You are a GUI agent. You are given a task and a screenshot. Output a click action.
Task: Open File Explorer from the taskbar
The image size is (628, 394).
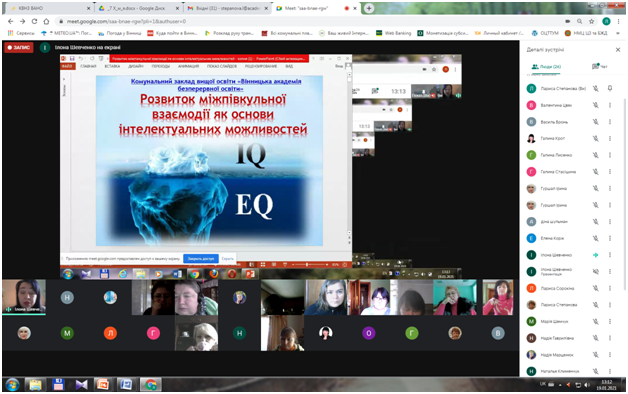(x=35, y=385)
